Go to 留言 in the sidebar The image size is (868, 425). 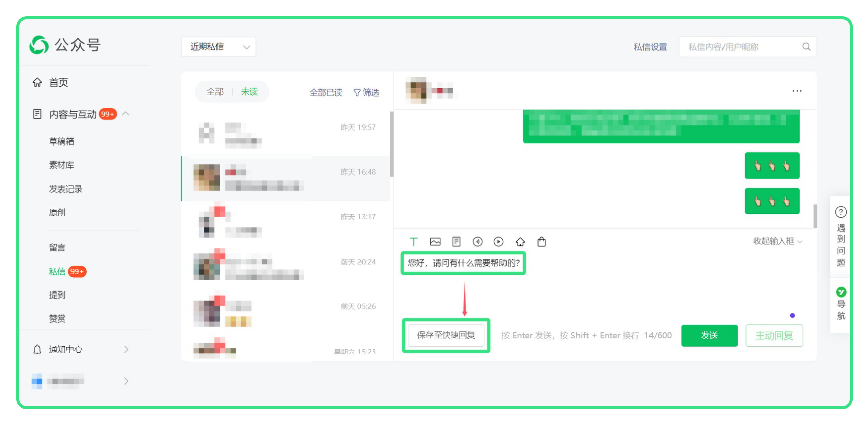click(57, 247)
